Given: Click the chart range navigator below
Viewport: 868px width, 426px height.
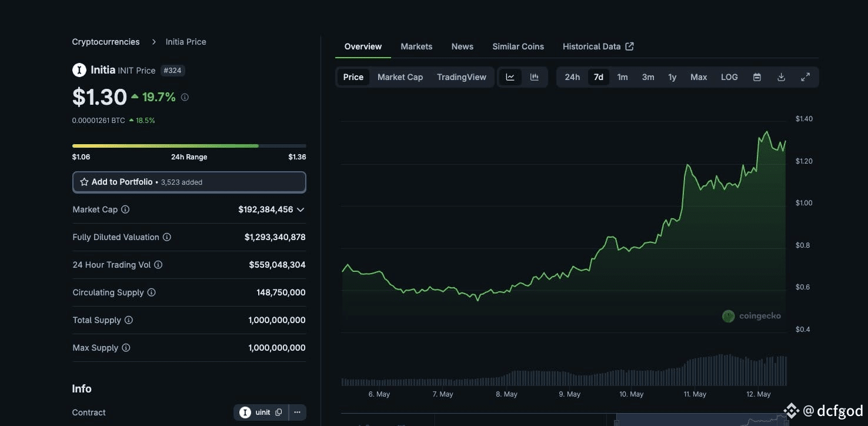Looking at the screenshot, I should (x=701, y=420).
